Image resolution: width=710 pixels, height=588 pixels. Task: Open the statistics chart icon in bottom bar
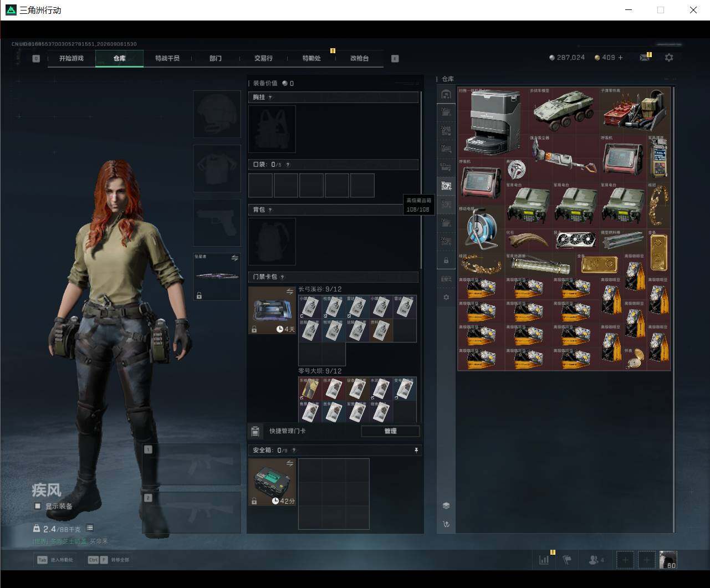pos(544,560)
